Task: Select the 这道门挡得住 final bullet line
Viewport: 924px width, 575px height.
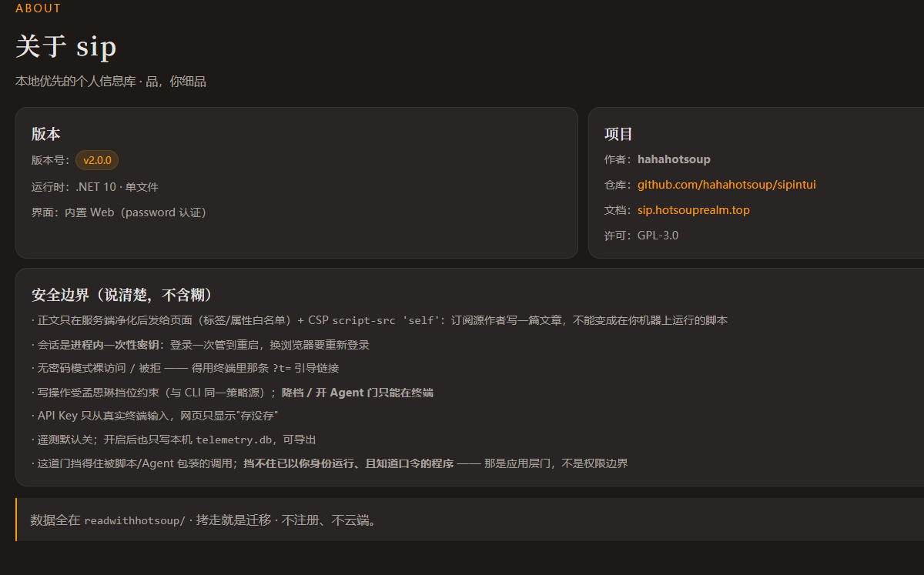Action: point(330,463)
